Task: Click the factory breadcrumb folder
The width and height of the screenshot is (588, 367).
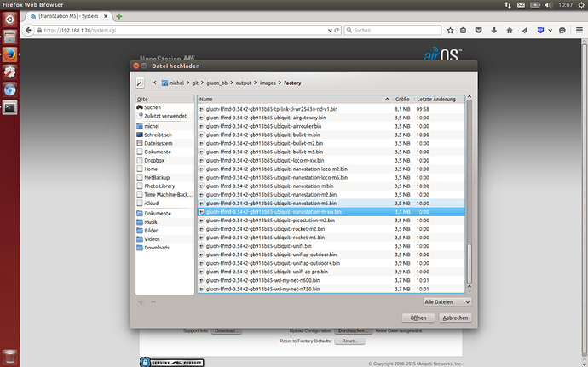Action: 292,83
